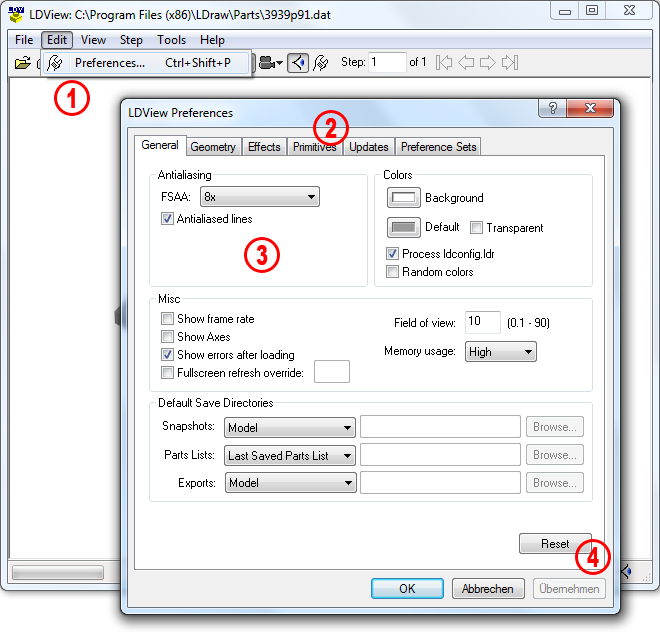Pick the Background color swatch
This screenshot has height=632, width=660.
click(404, 197)
